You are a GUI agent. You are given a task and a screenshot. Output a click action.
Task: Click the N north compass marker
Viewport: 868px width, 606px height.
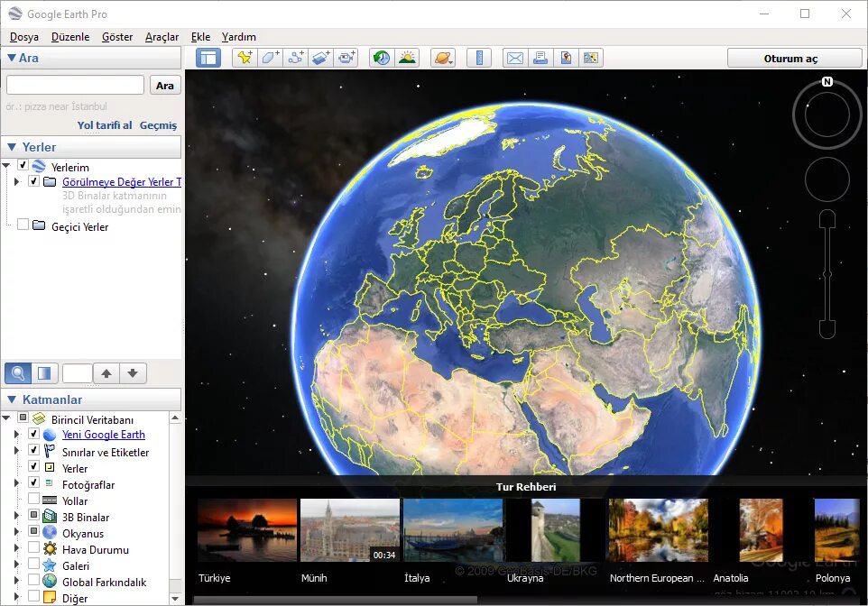coord(827,82)
